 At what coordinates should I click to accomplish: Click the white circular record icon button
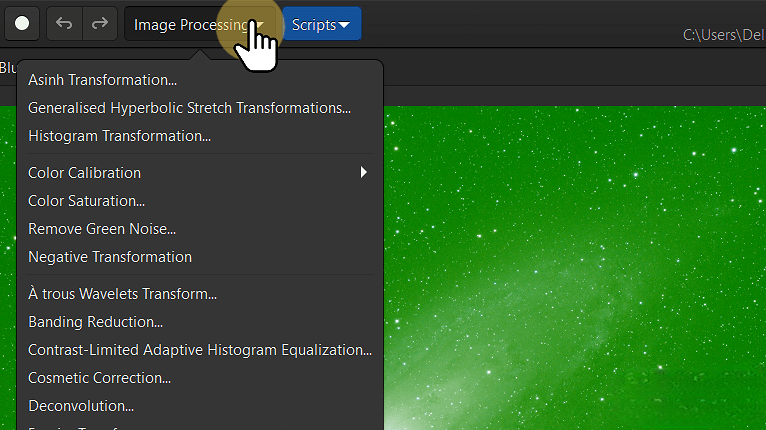pos(22,23)
